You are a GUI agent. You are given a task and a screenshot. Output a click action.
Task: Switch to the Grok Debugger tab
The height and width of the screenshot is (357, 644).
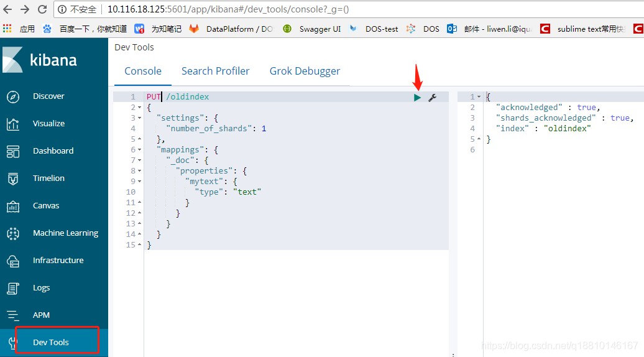(305, 72)
